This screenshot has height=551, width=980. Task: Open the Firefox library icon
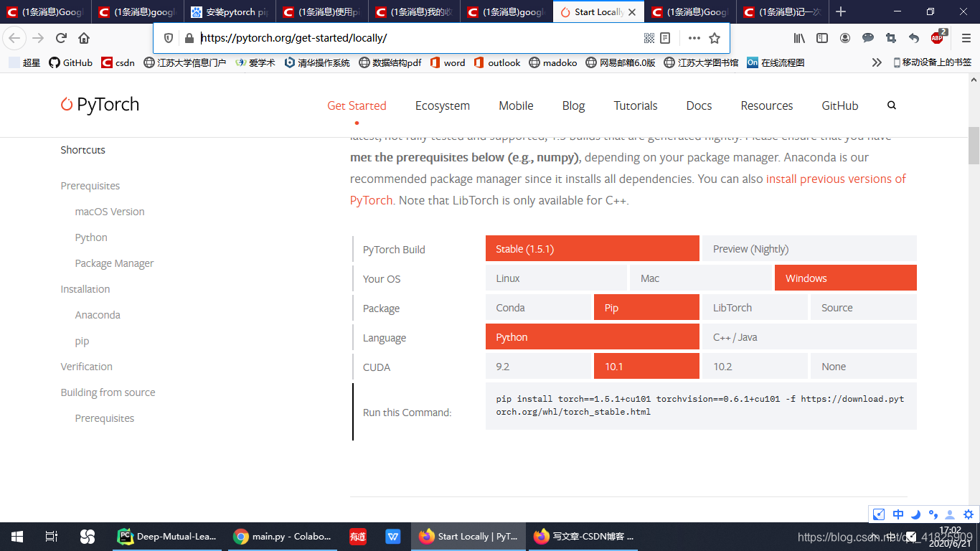(x=799, y=38)
